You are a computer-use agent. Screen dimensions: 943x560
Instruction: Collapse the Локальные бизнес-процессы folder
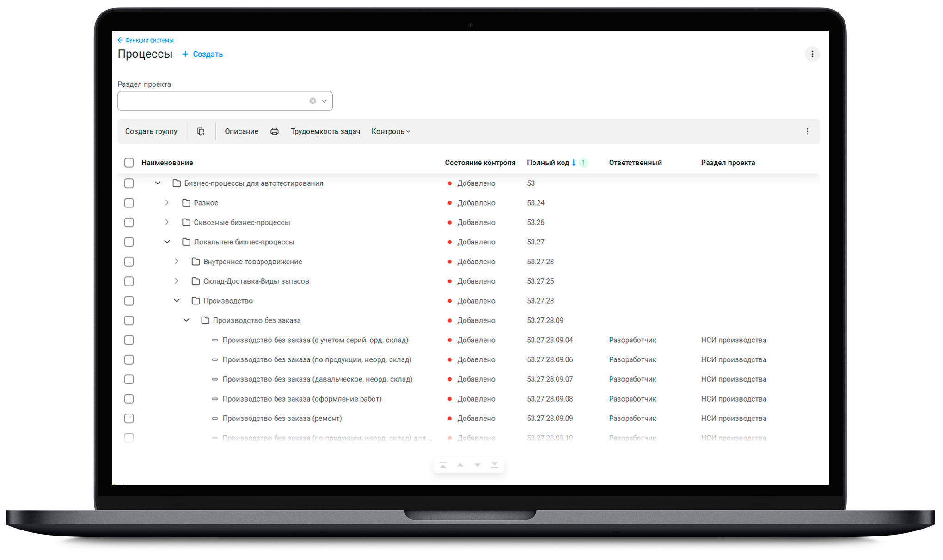167,242
